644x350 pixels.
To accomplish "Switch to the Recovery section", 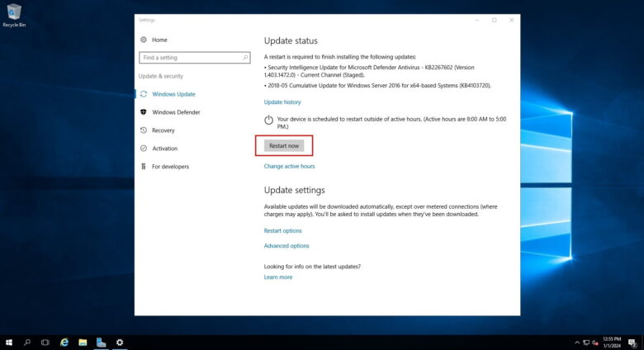I will point(163,130).
